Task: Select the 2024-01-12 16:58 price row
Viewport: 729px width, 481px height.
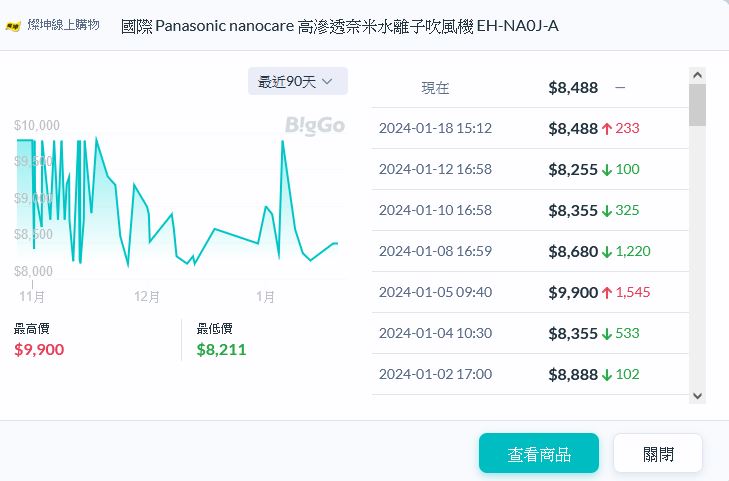Action: 530,169
